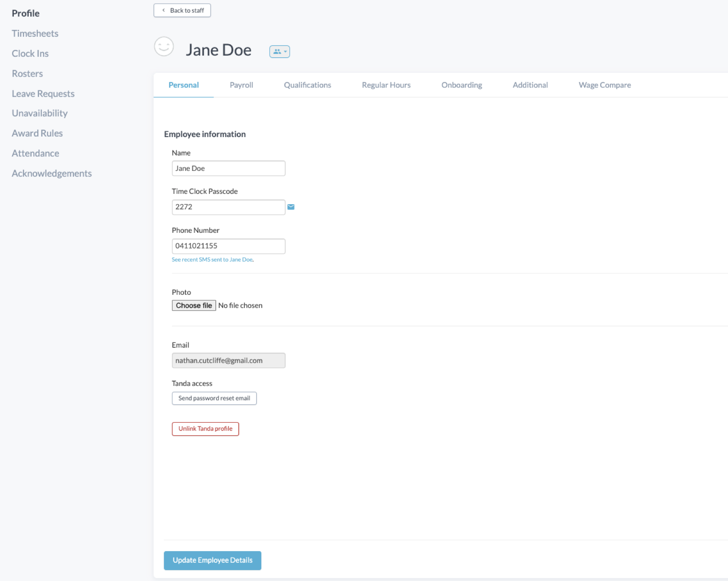The height and width of the screenshot is (581, 728).
Task: Click the Phone Number field
Action: 228,246
